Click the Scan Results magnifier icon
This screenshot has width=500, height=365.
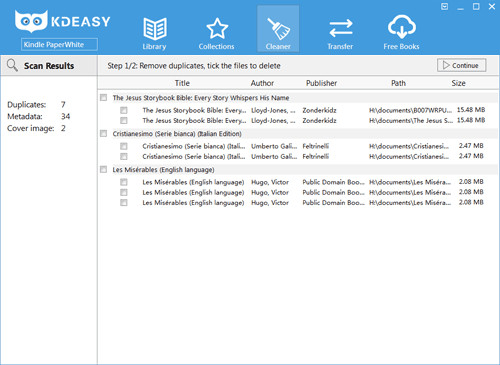coord(12,65)
